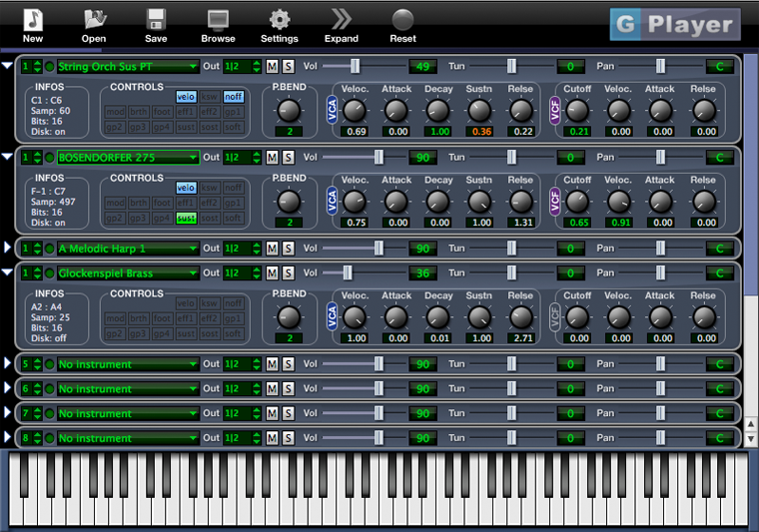Solo the BOSENDORFER 275 slot
The width and height of the screenshot is (759, 532).
288,158
